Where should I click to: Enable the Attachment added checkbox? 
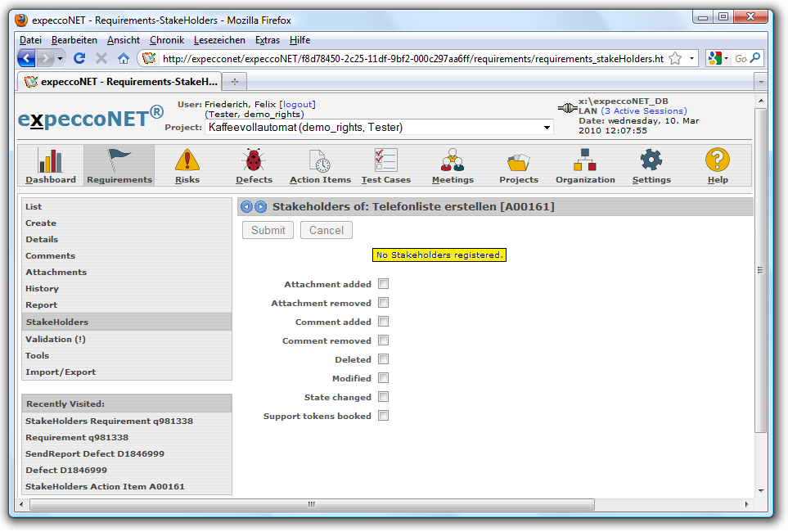point(383,284)
